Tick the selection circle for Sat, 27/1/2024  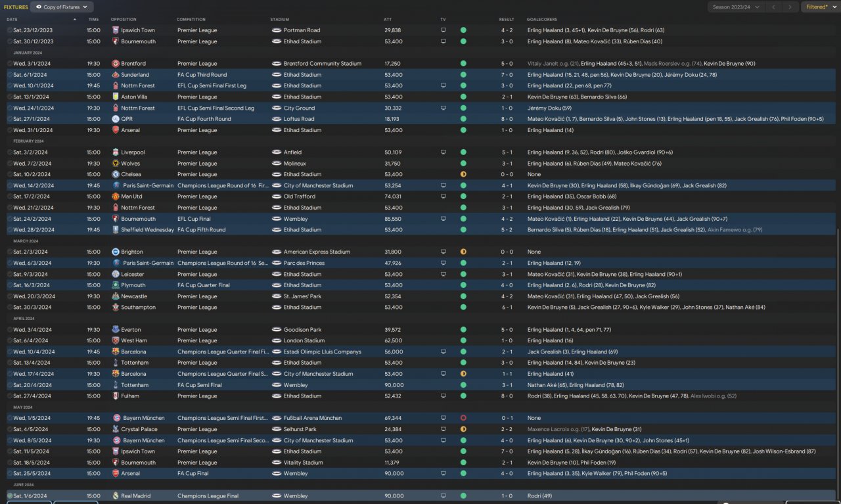(10, 119)
